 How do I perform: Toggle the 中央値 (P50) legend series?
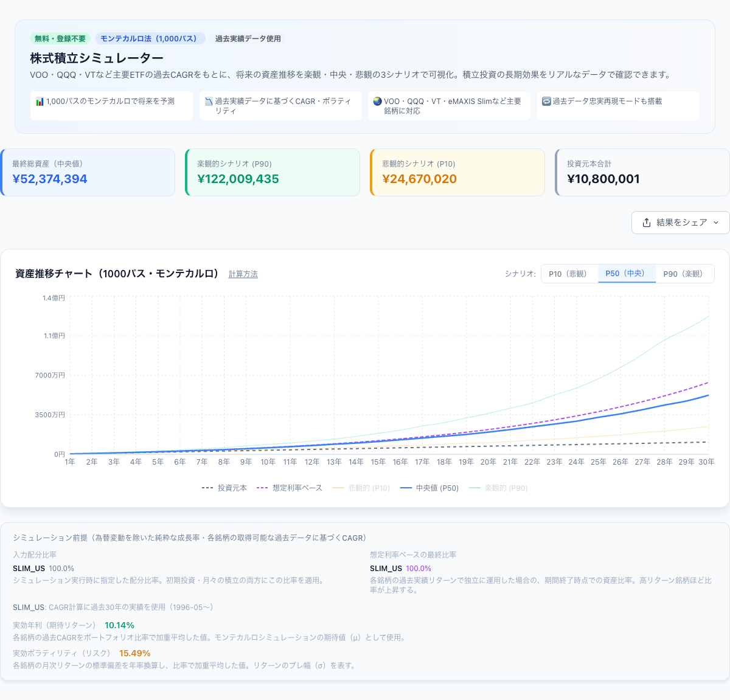pyautogui.click(x=429, y=488)
